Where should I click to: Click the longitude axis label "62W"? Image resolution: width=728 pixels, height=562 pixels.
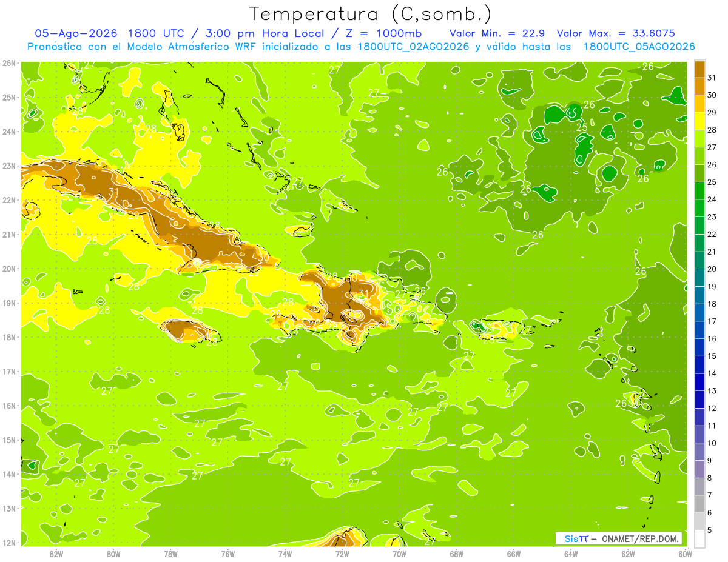click(629, 554)
